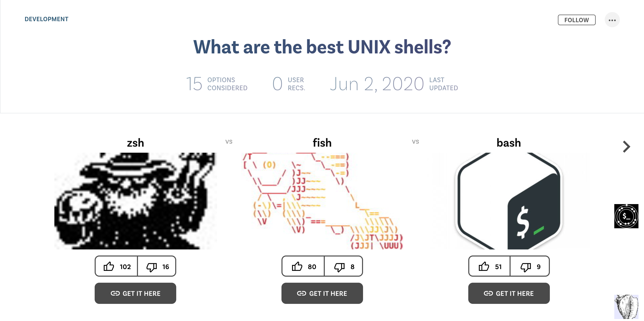Viewport: 644px width, 321px height.
Task: Toggle follow for DEVELOPMENT topic
Action: 577,19
